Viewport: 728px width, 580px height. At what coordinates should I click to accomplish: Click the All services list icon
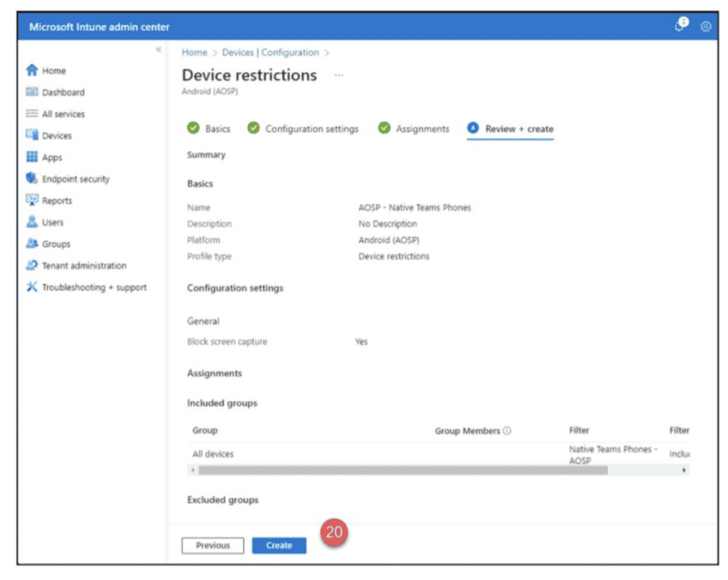(31, 114)
